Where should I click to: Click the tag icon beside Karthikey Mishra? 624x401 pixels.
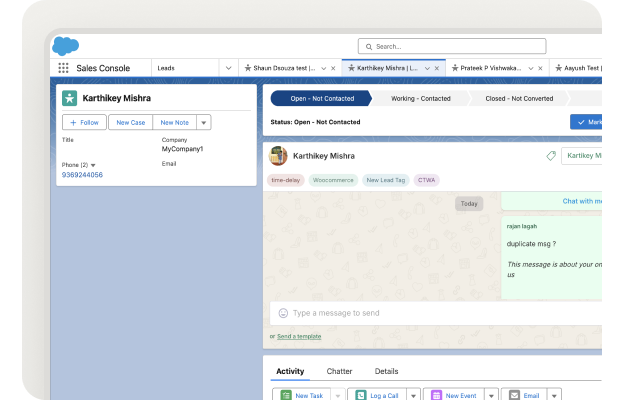[x=550, y=156]
